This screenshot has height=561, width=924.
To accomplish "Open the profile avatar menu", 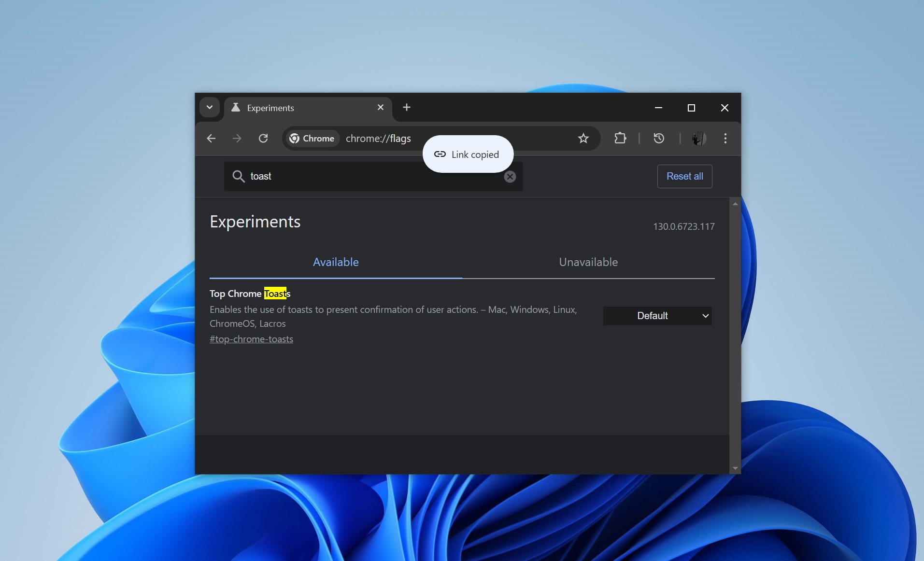I will click(x=698, y=139).
